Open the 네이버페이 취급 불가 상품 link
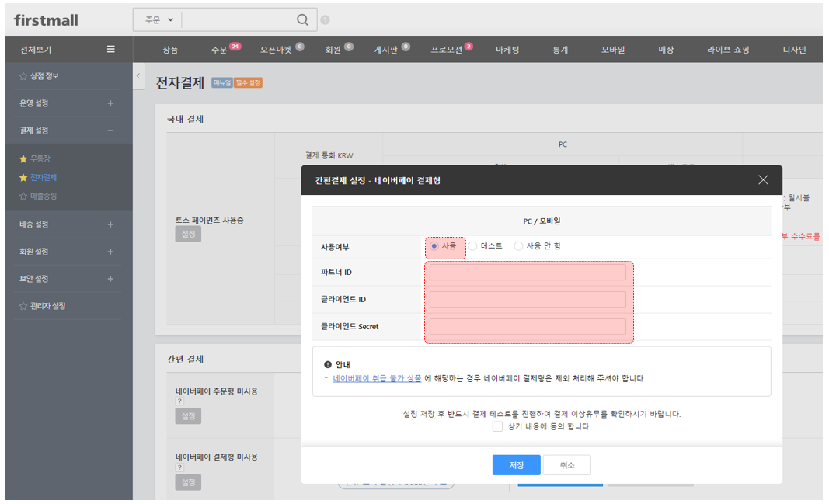 (377, 378)
